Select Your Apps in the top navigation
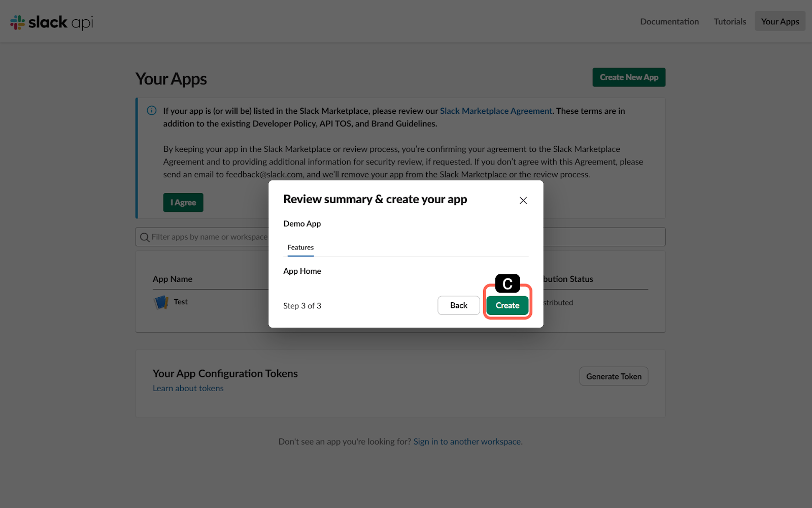 [x=780, y=21]
